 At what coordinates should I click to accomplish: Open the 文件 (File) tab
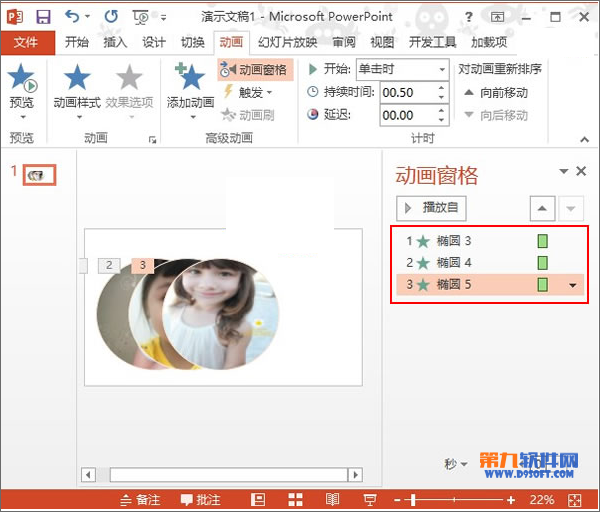(26, 42)
